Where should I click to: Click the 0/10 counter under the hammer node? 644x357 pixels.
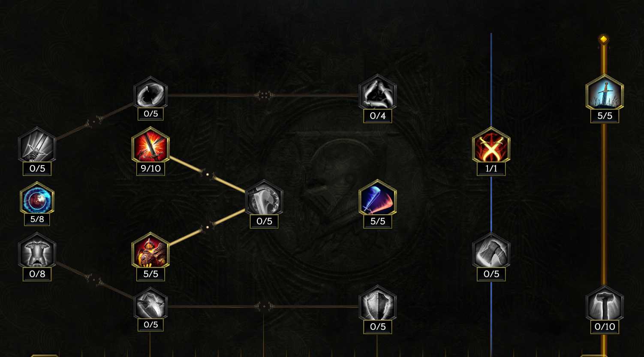click(x=605, y=327)
